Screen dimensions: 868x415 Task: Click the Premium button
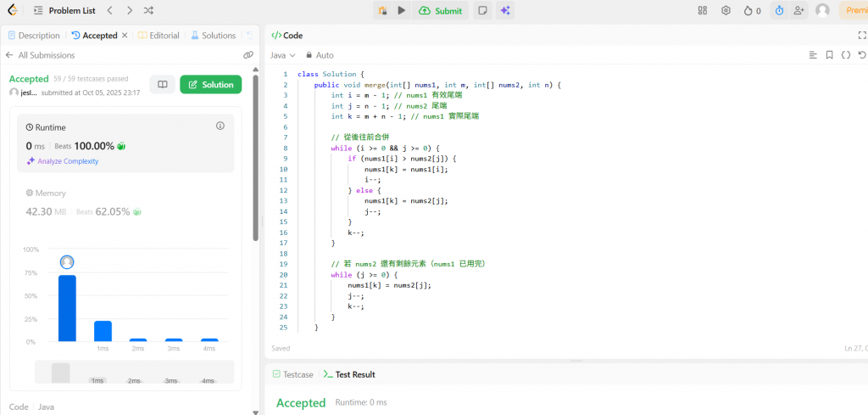point(854,10)
